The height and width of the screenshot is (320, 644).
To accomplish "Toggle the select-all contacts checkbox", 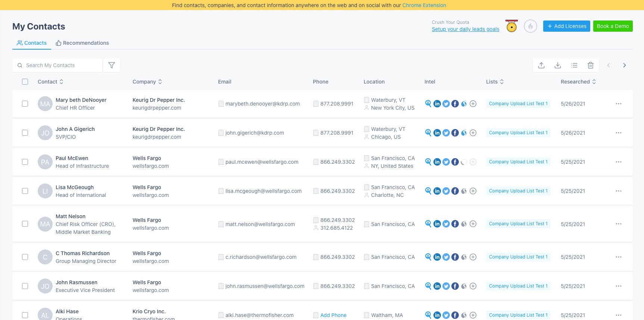I will 25,82.
